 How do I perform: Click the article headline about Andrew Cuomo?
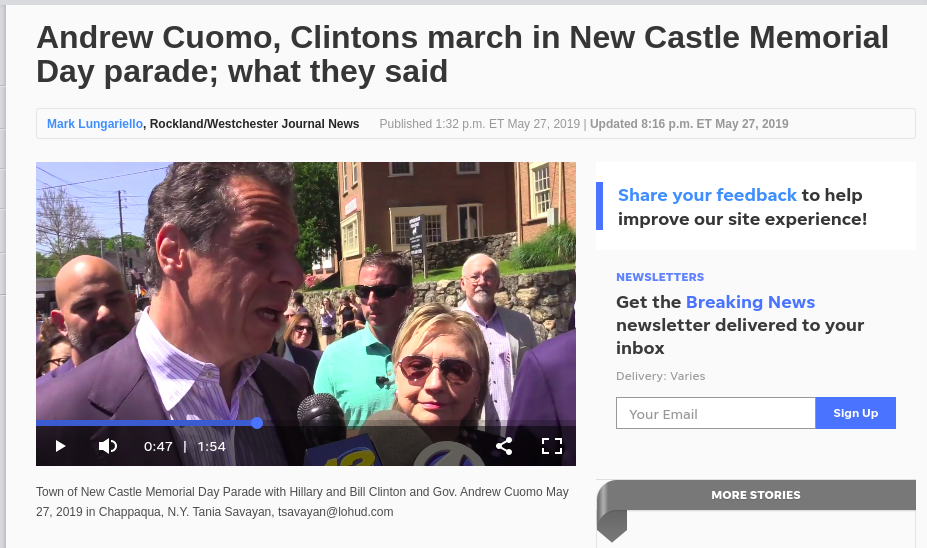point(462,54)
